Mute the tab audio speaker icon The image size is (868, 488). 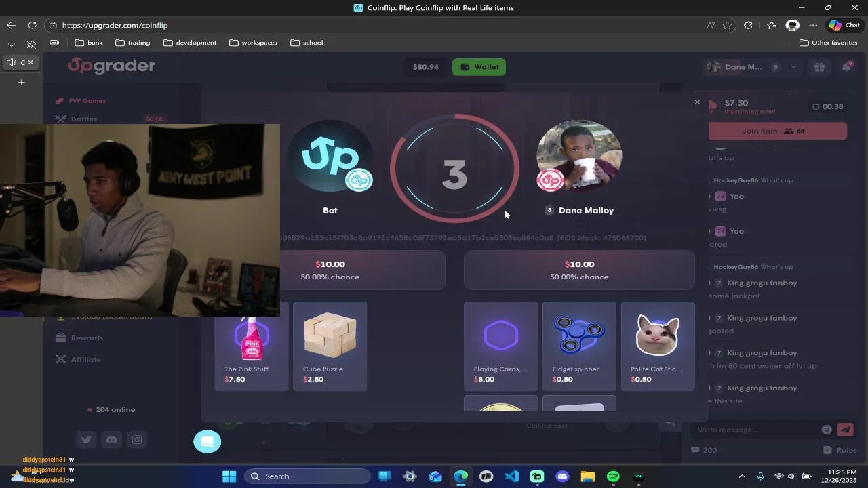[11, 62]
